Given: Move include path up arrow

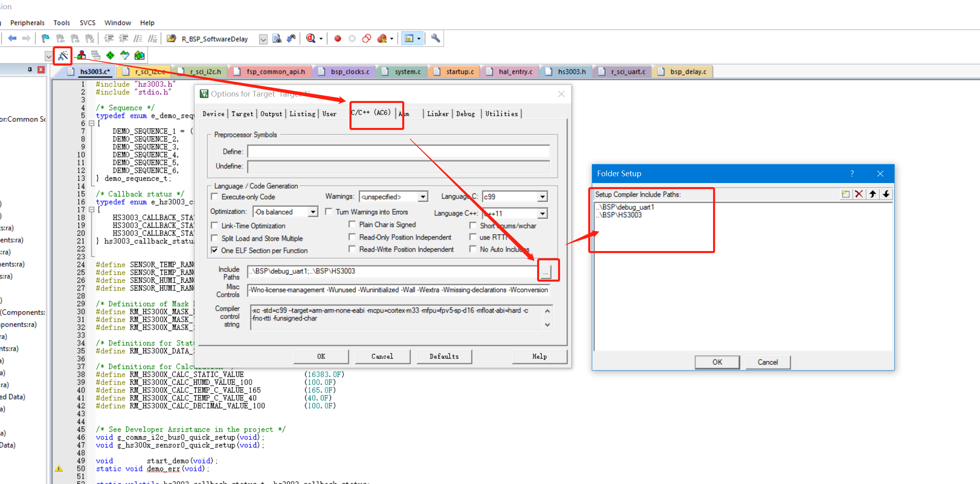Looking at the screenshot, I should pos(872,194).
